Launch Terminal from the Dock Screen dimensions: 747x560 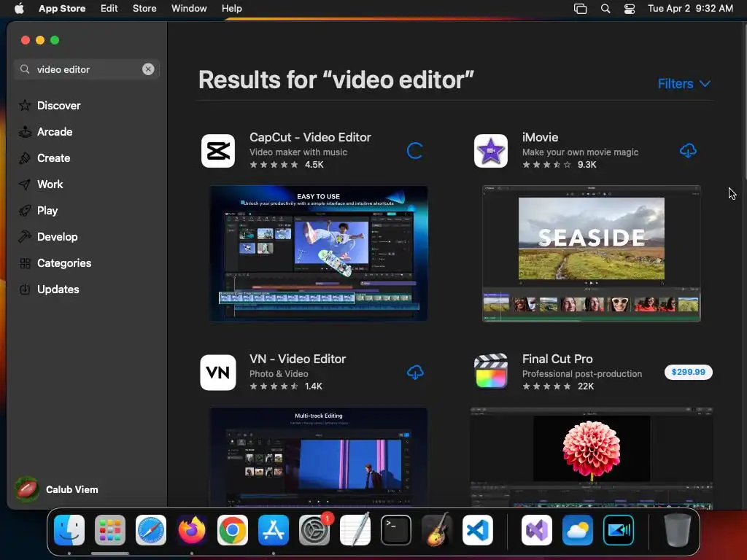[396, 530]
